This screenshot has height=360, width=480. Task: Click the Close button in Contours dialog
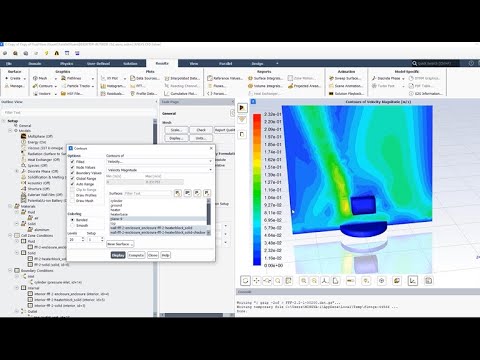pyautogui.click(x=153, y=255)
